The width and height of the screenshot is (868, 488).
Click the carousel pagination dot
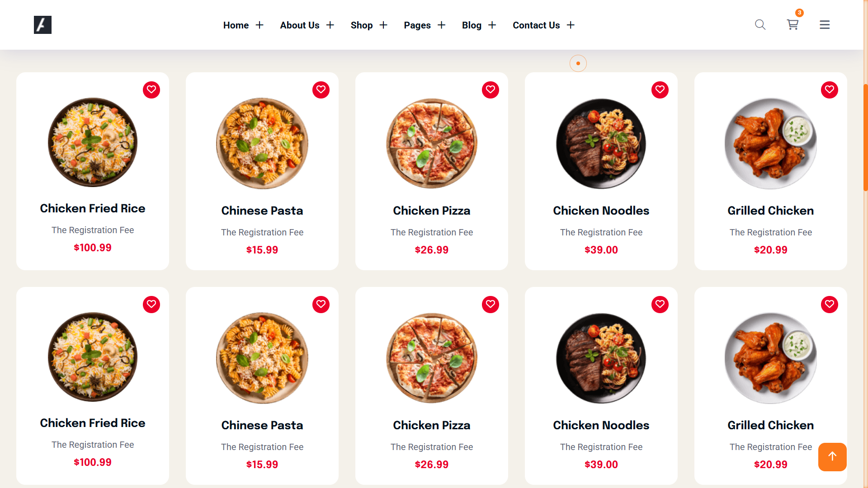click(x=578, y=63)
